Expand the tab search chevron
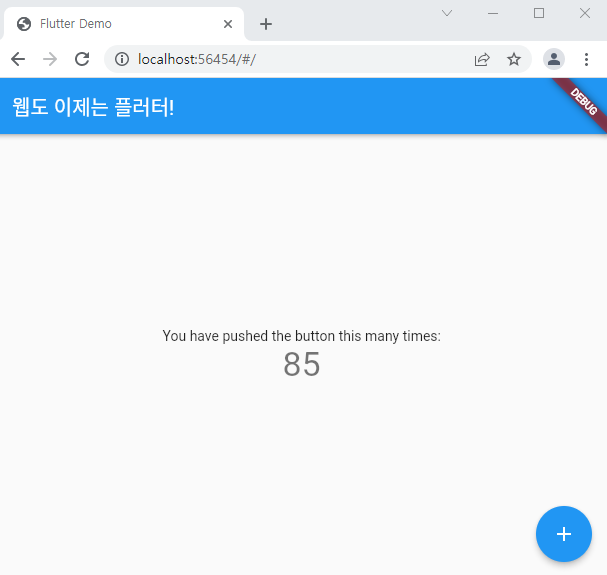Viewport: 607px width, 575px height. 447,14
